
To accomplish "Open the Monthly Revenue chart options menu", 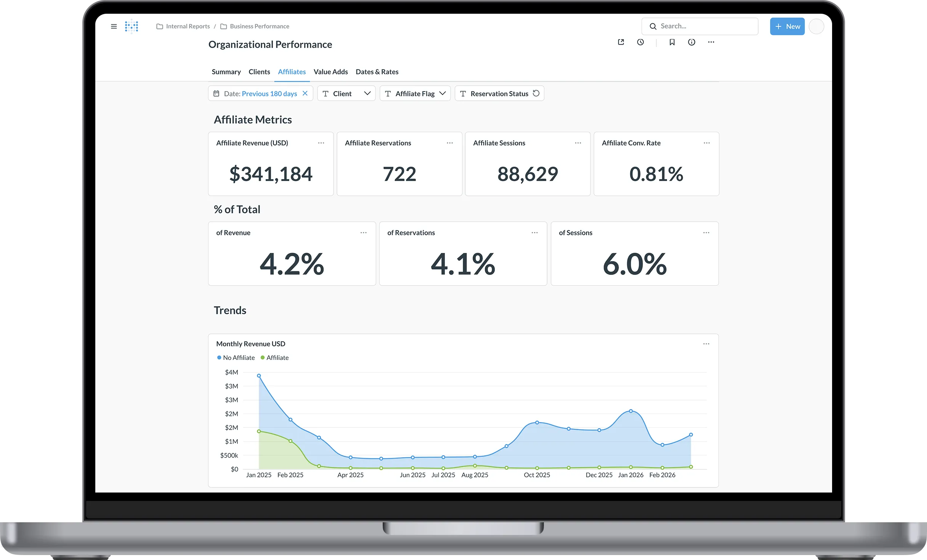I will tap(706, 343).
